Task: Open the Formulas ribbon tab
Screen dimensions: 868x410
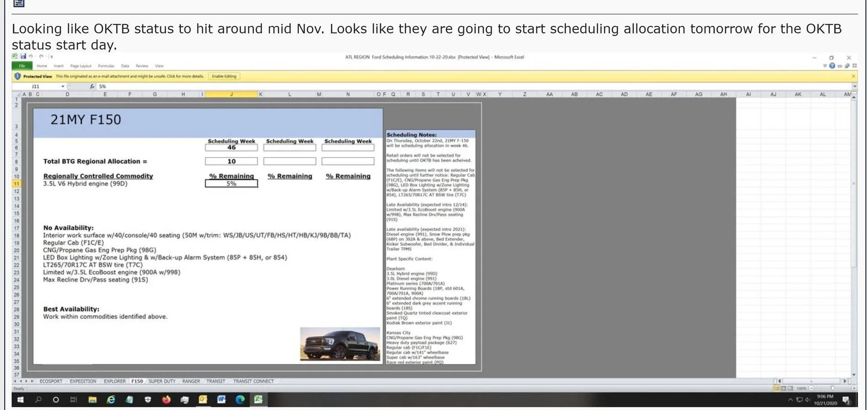Action: click(x=106, y=66)
